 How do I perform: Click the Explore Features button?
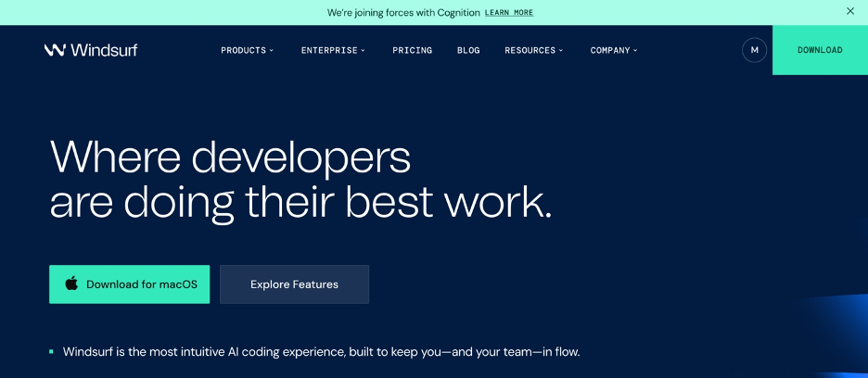(294, 284)
